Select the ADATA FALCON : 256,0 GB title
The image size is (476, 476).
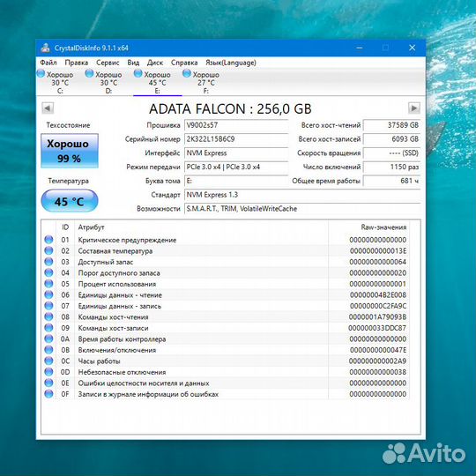pos(230,108)
